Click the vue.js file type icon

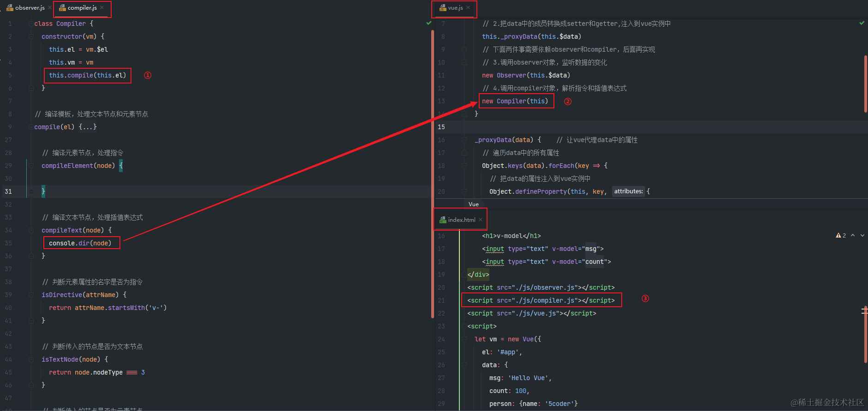443,8
